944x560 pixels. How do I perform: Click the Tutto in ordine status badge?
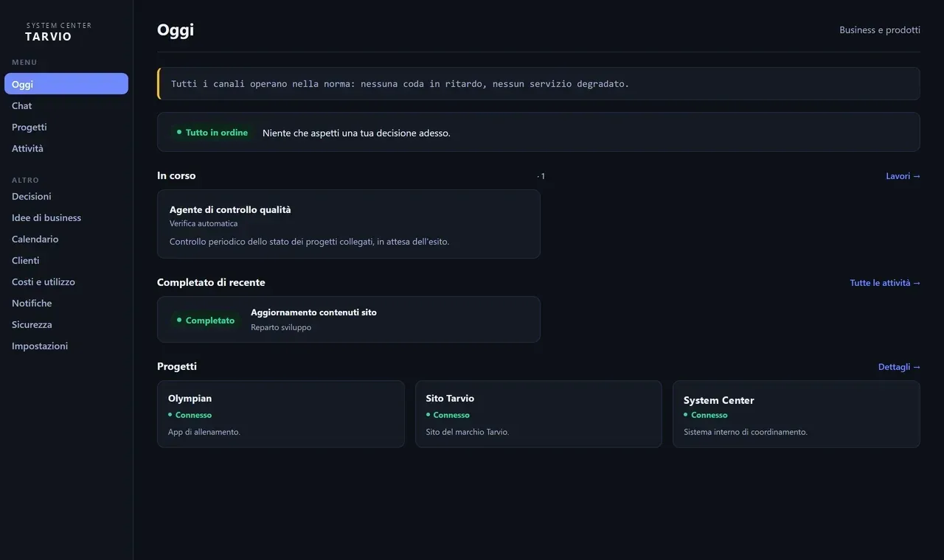[212, 133]
